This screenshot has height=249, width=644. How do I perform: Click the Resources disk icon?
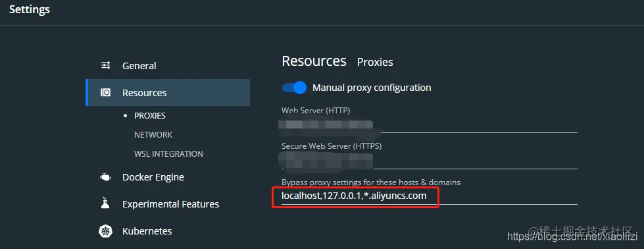pos(105,93)
